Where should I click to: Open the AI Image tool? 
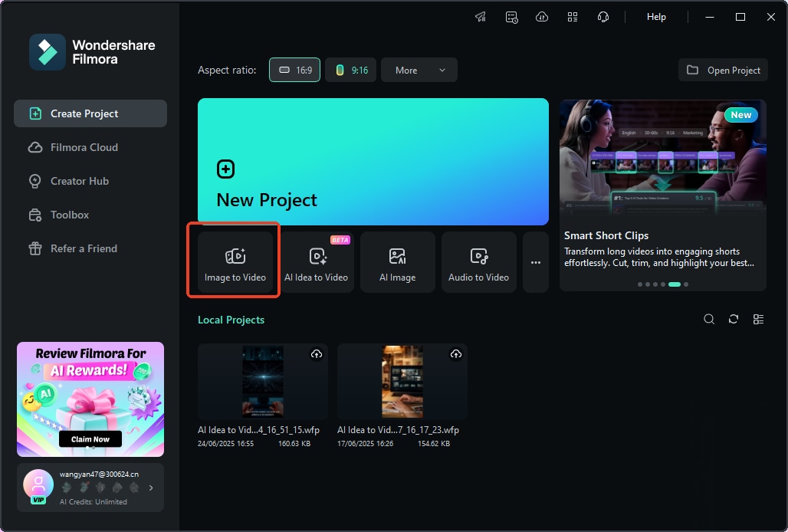coord(398,262)
